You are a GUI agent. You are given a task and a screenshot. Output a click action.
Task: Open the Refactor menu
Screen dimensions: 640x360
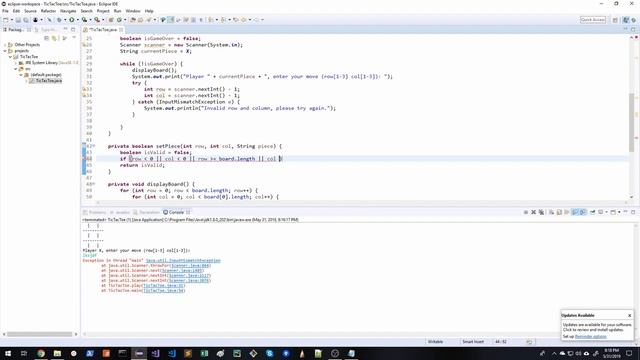pos(48,11)
